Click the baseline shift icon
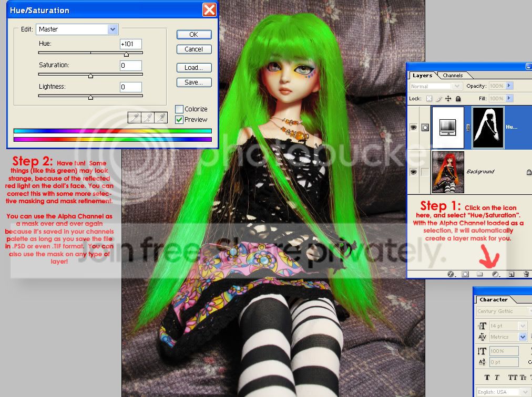This screenshot has height=397, width=532. click(x=482, y=362)
